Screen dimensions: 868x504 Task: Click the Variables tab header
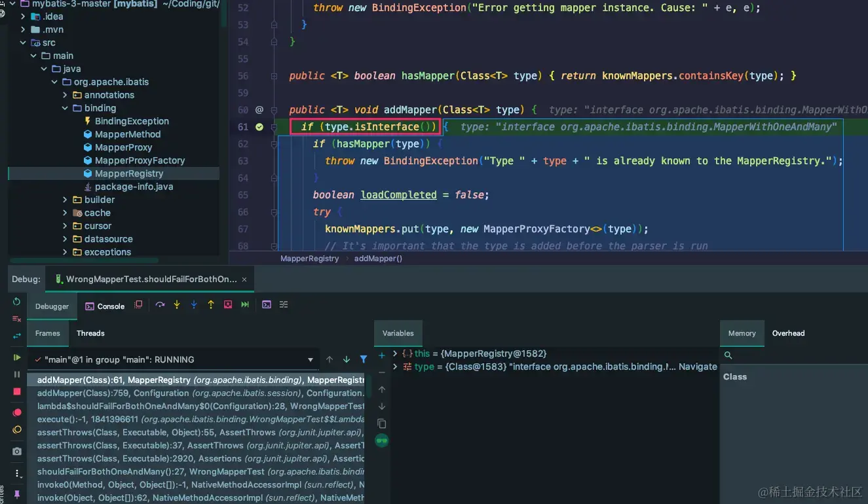tap(398, 333)
